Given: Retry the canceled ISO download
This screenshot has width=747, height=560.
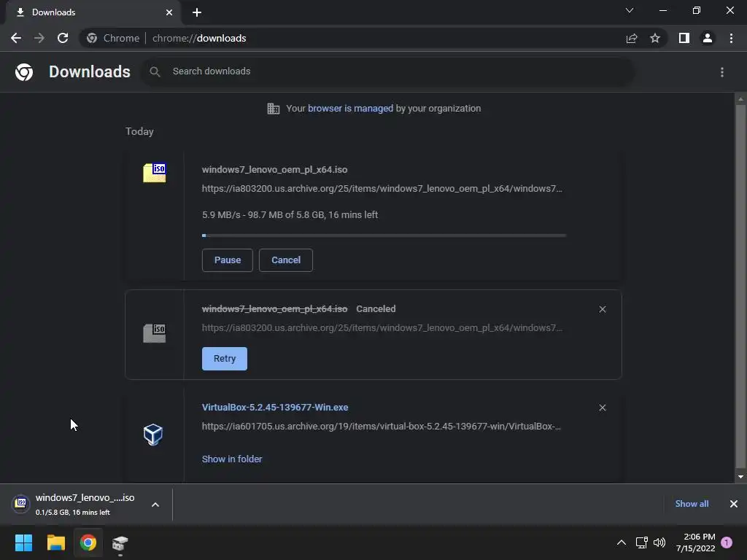Looking at the screenshot, I should click(x=225, y=359).
